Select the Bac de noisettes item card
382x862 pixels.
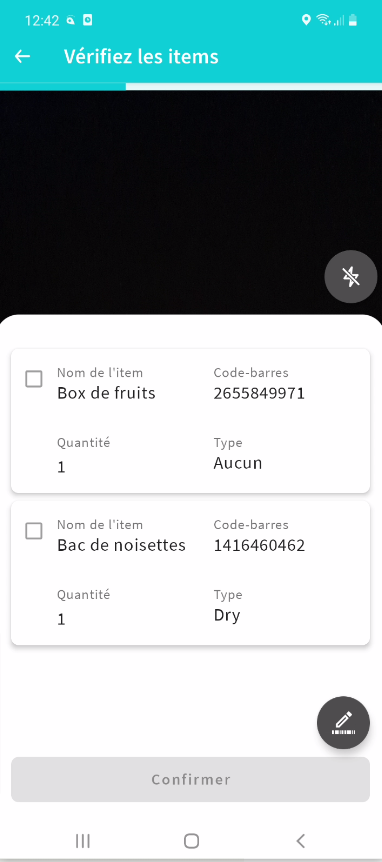click(191, 573)
